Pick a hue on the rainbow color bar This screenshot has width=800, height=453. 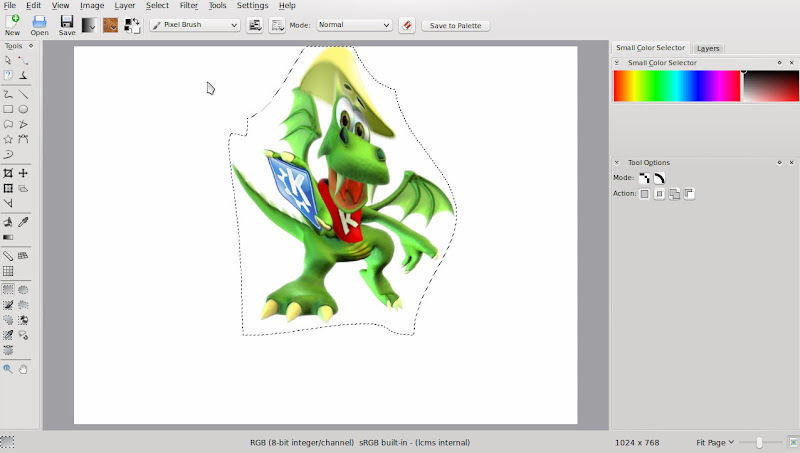click(677, 86)
